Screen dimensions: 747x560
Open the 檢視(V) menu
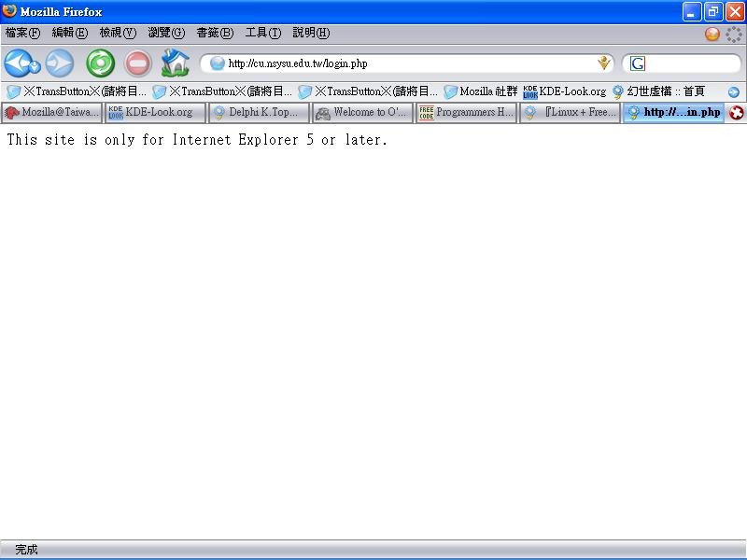(118, 33)
